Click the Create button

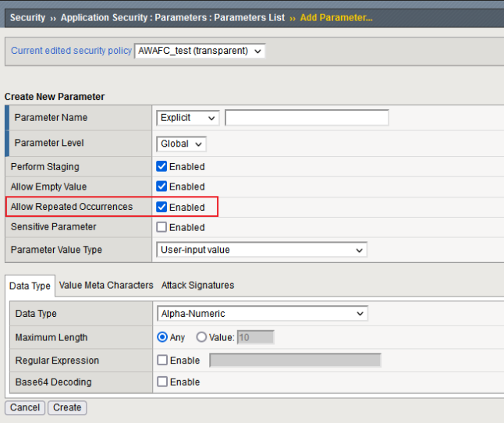coord(67,407)
